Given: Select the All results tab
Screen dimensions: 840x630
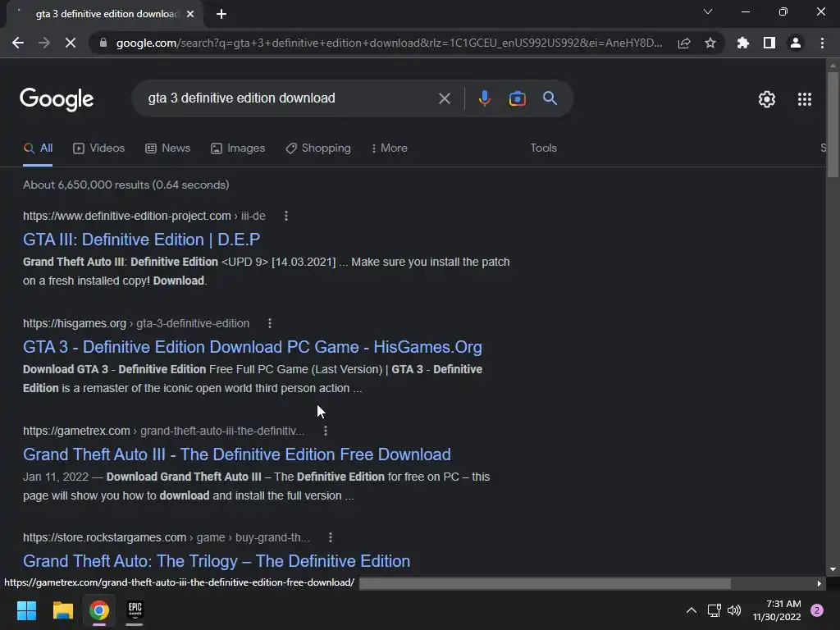Looking at the screenshot, I should pyautogui.click(x=38, y=148).
